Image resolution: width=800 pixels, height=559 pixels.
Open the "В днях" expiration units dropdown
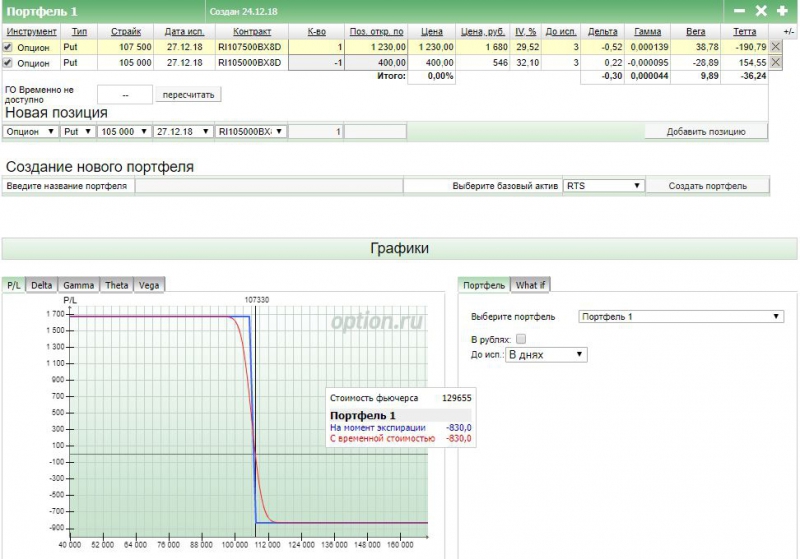point(546,354)
